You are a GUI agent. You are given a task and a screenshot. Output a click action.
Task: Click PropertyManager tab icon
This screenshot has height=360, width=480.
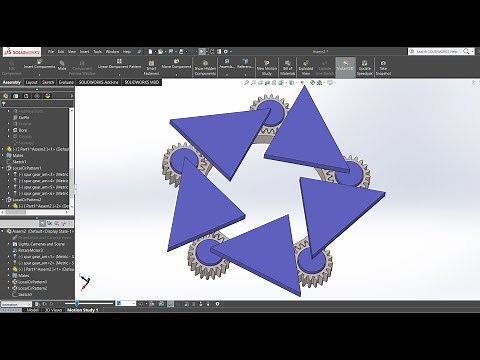15,96
